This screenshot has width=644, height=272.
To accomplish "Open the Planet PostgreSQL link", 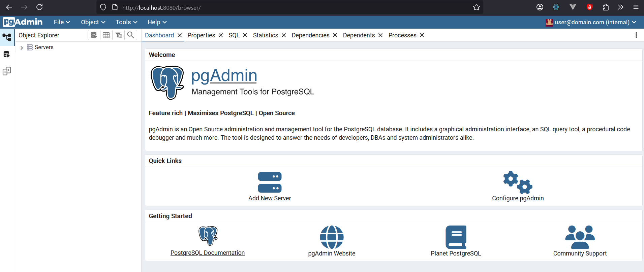I will point(456,253).
